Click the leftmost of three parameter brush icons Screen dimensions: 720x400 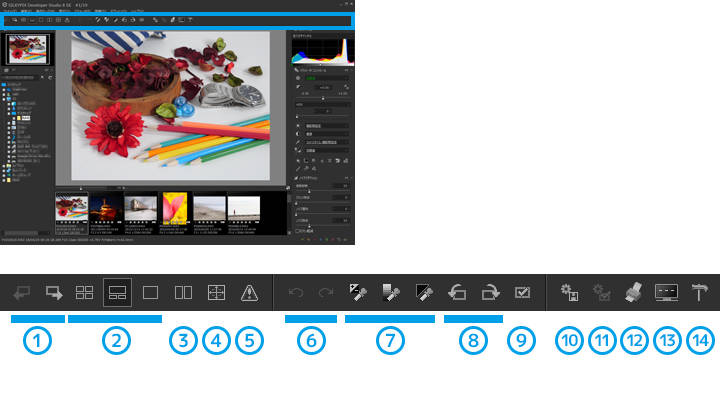click(x=357, y=293)
